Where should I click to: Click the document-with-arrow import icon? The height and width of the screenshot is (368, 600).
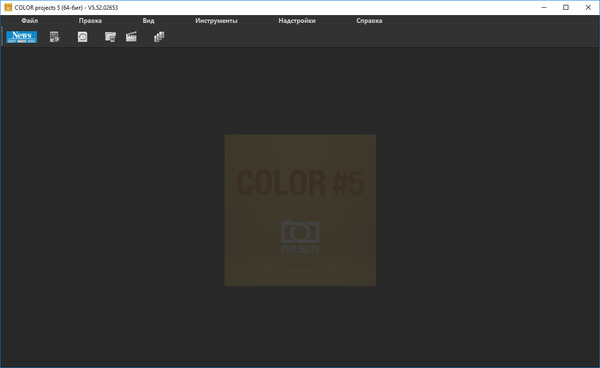point(55,37)
